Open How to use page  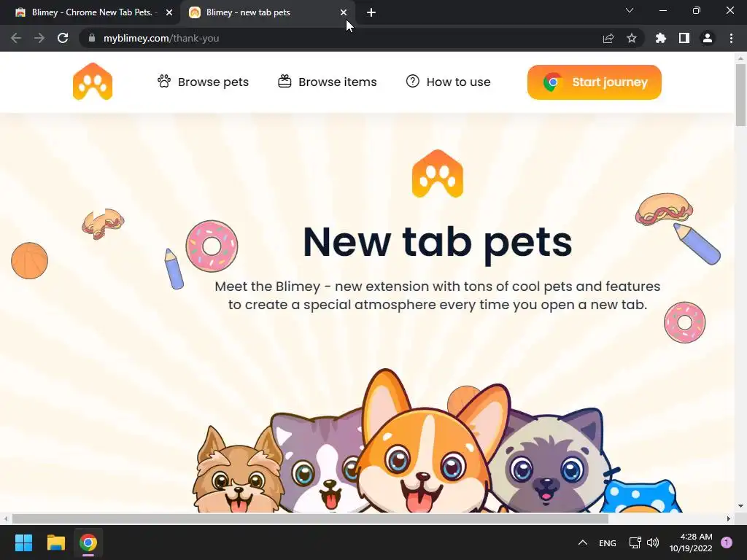coord(449,82)
